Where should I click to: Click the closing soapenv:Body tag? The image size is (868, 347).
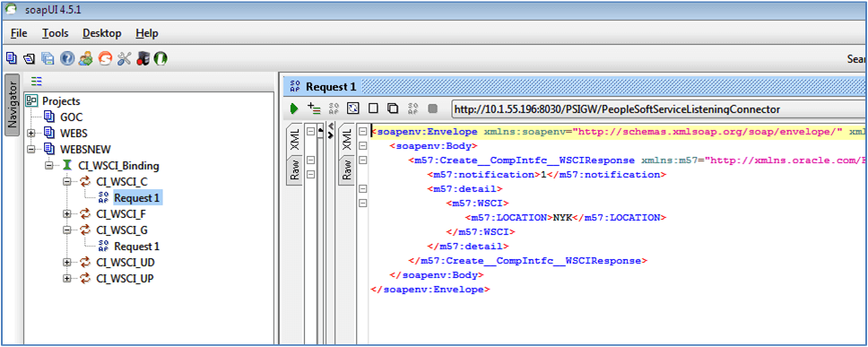pyautogui.click(x=438, y=275)
